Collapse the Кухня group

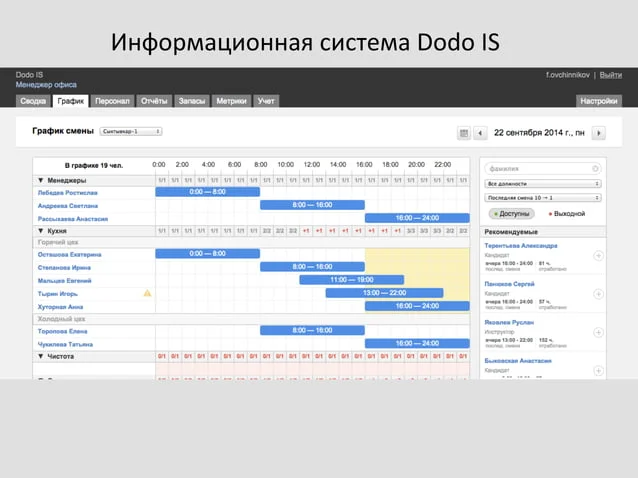coord(41,231)
